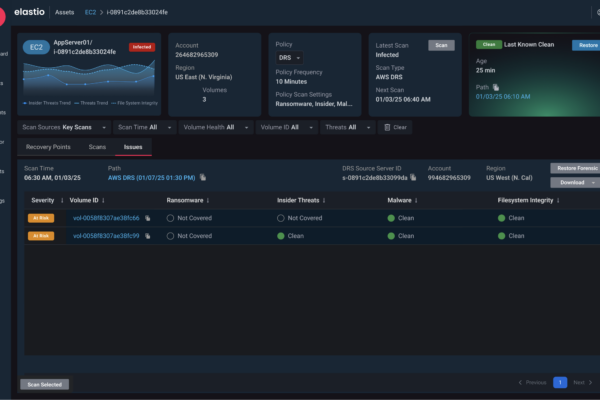The height and width of the screenshot is (400, 600).
Task: Switch to the Recovery Points tab
Action: [x=48, y=147]
